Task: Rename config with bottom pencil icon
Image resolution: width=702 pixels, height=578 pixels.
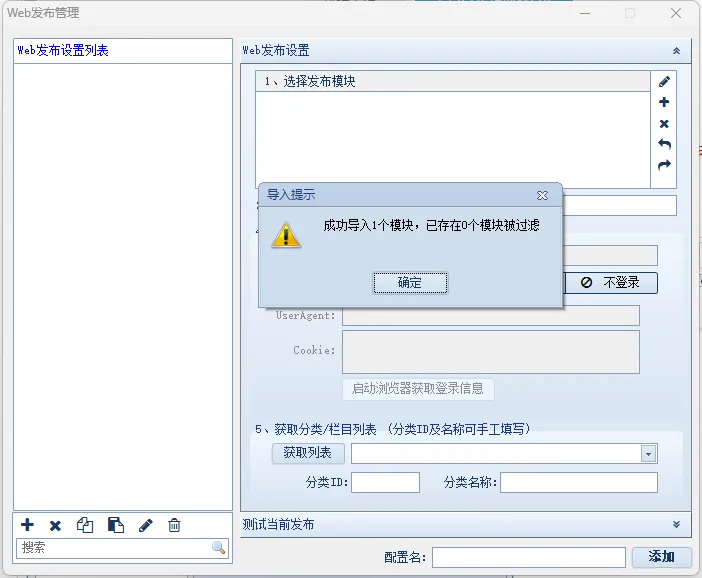Action: click(x=145, y=525)
